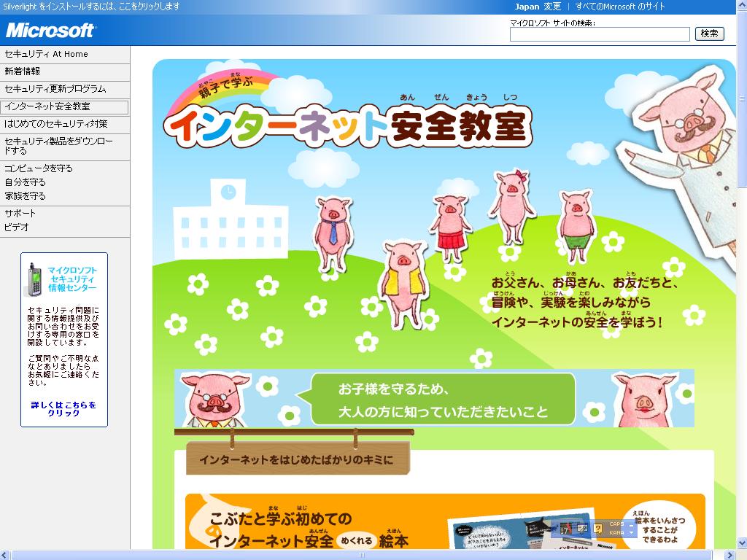The height and width of the screenshot is (560, 747).
Task: Minimize the IME language bar
Action: pos(631,526)
